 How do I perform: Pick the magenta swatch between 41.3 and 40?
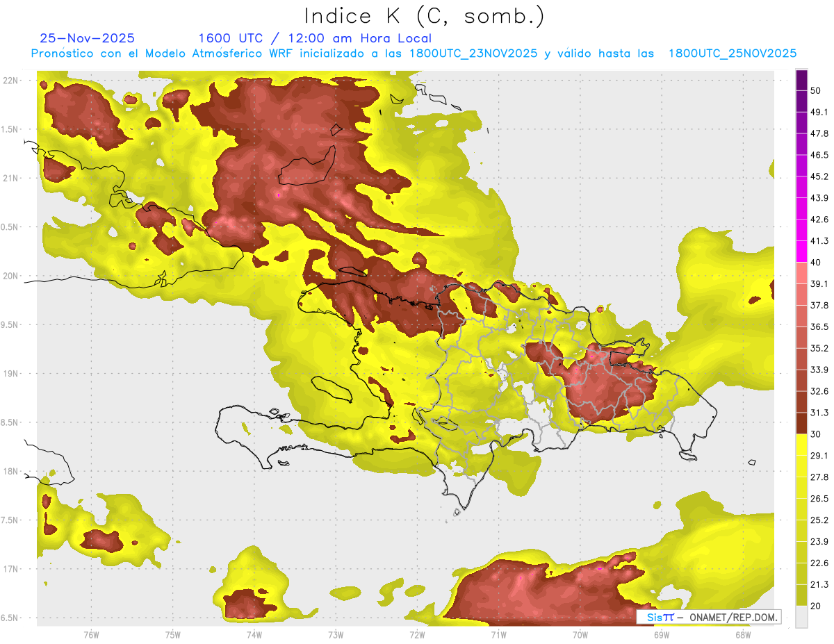[x=801, y=251]
